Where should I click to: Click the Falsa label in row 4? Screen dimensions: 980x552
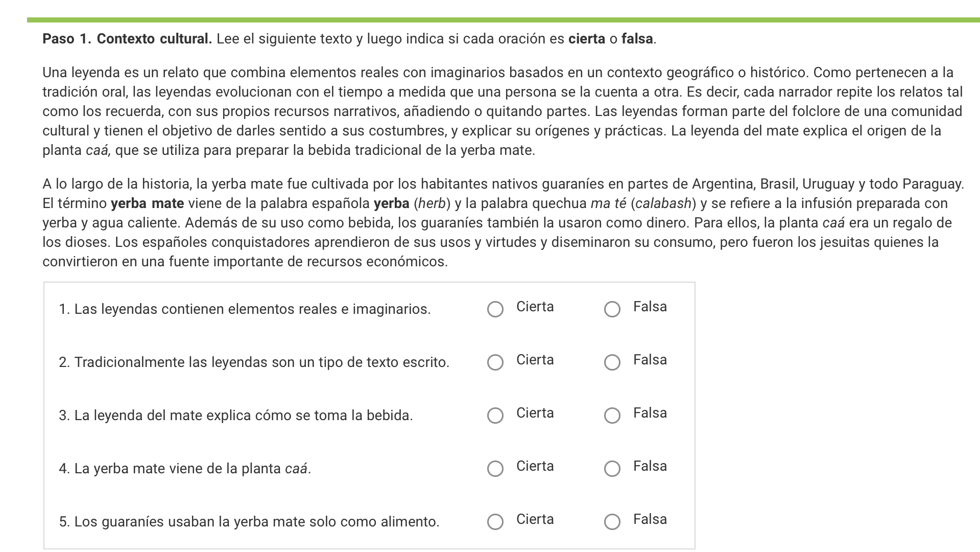pos(650,466)
